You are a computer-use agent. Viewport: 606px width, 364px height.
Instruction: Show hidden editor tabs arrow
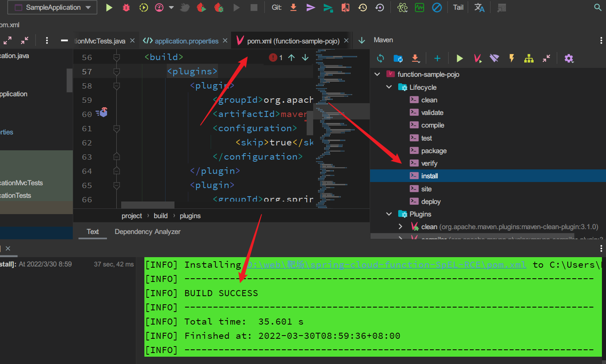pos(362,40)
